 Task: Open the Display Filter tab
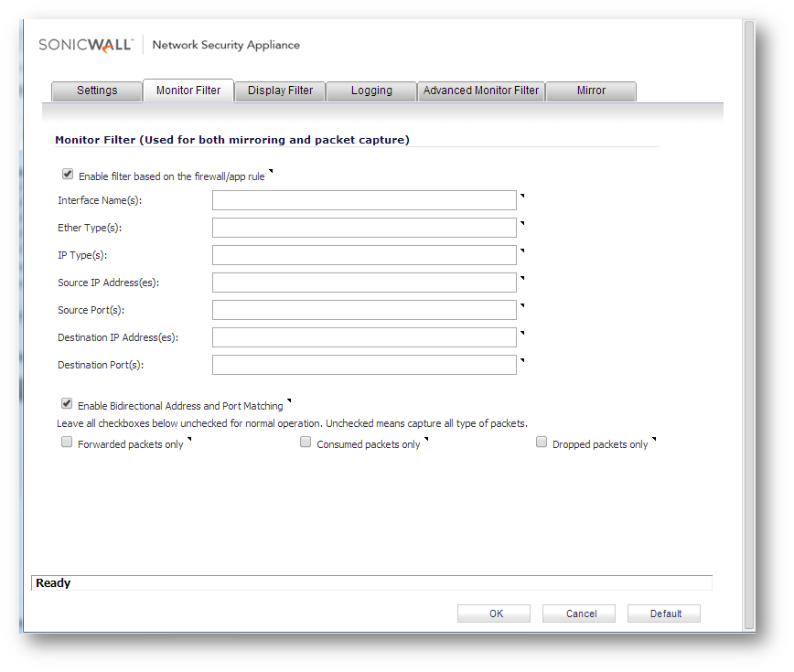pos(280,91)
